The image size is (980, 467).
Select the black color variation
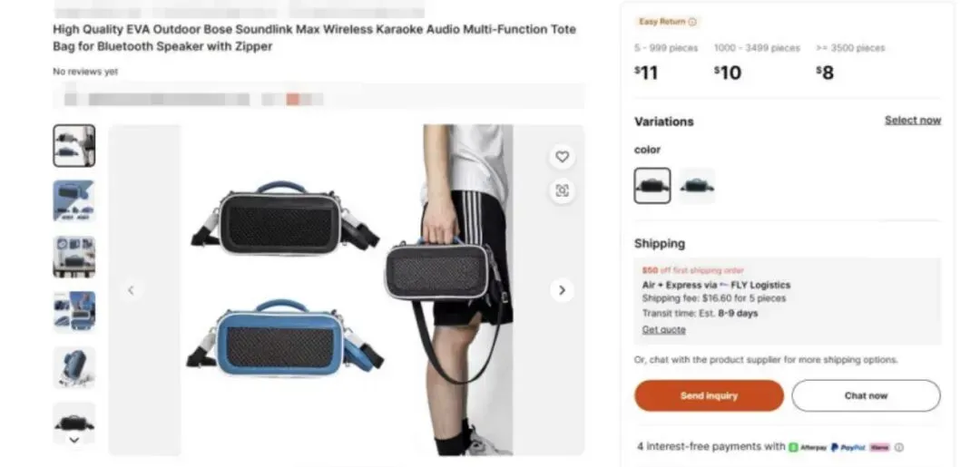point(652,185)
